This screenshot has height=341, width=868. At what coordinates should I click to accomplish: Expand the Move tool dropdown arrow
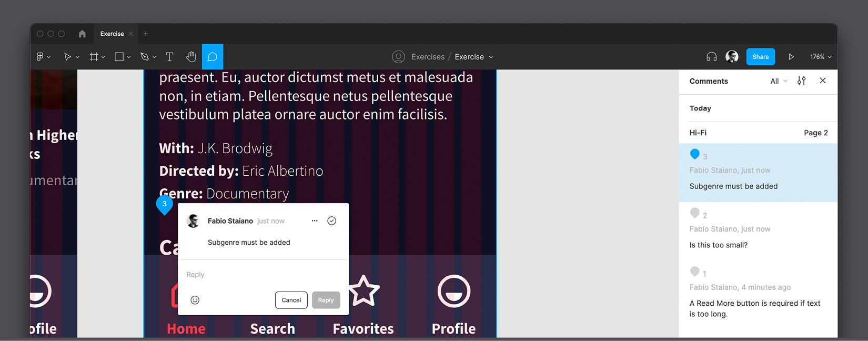77,57
